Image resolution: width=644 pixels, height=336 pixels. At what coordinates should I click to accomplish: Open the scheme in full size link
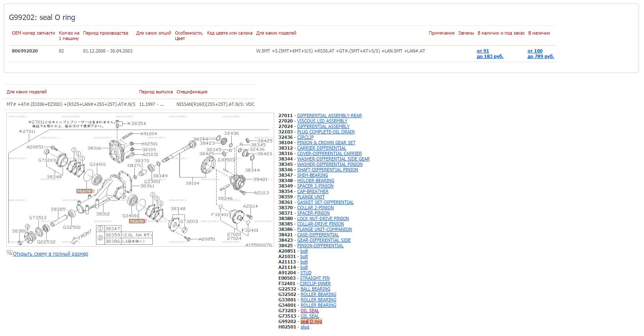51,254
